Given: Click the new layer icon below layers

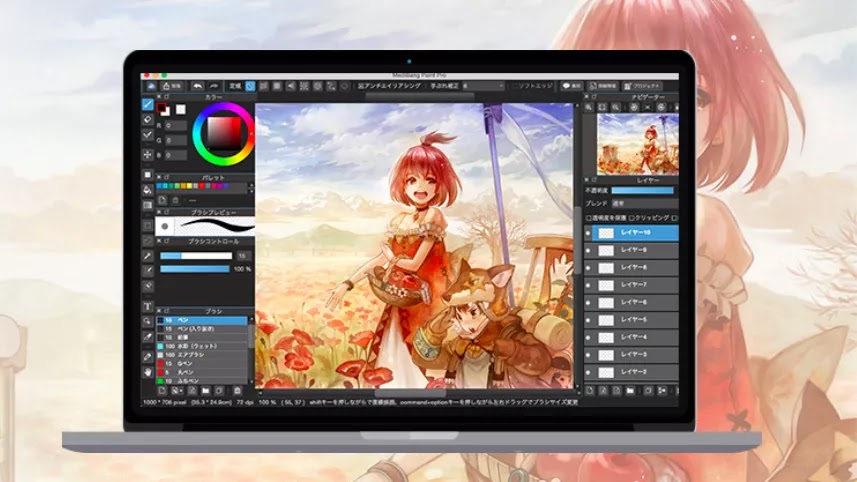Looking at the screenshot, I should point(590,391).
